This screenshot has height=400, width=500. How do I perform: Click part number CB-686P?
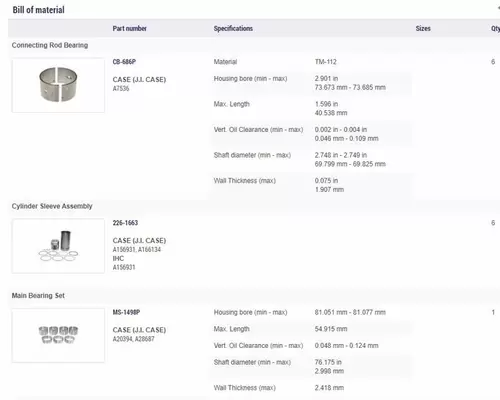pos(124,62)
